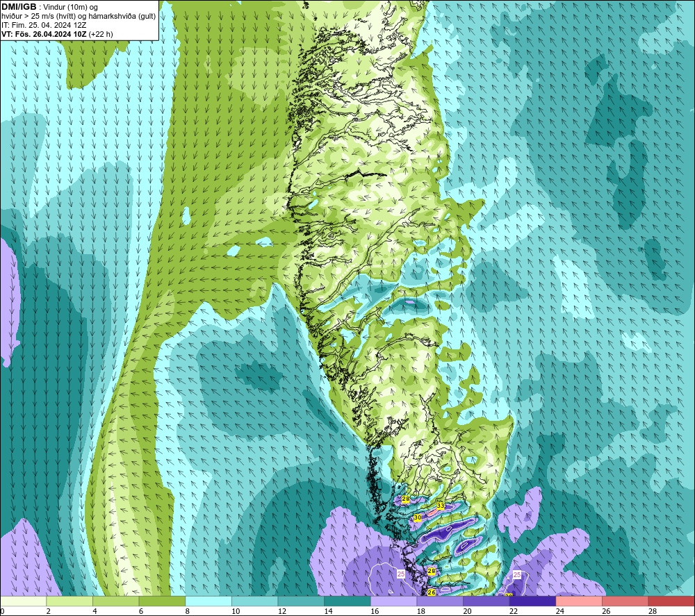Click the salmon 26–28 m/s legend swatch
This screenshot has width=695, height=616.
(625, 601)
